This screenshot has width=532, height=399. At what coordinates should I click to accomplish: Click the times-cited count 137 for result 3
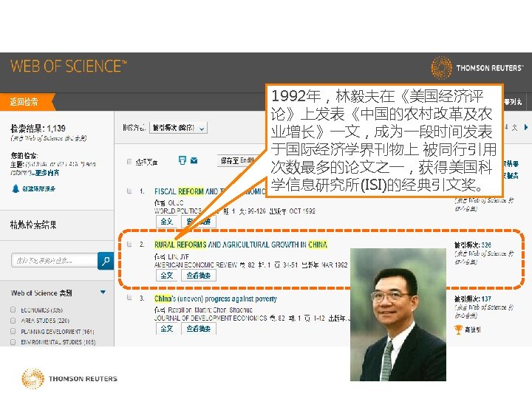tap(486, 299)
